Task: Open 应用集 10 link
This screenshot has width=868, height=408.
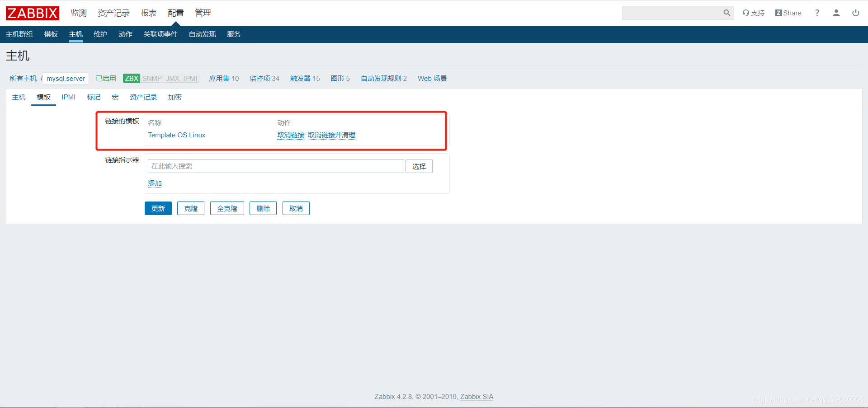Action: (224, 78)
